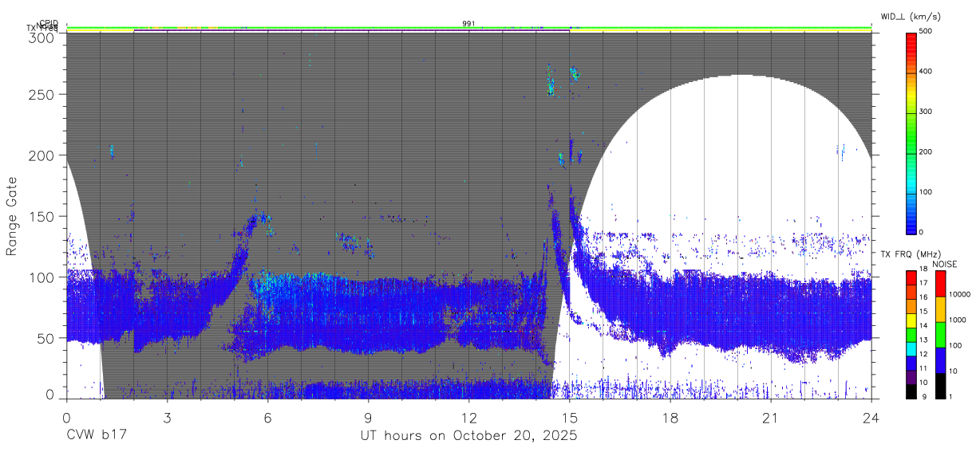Click the '400' tick on WID colorbar
The image size is (980, 452).
927,72
